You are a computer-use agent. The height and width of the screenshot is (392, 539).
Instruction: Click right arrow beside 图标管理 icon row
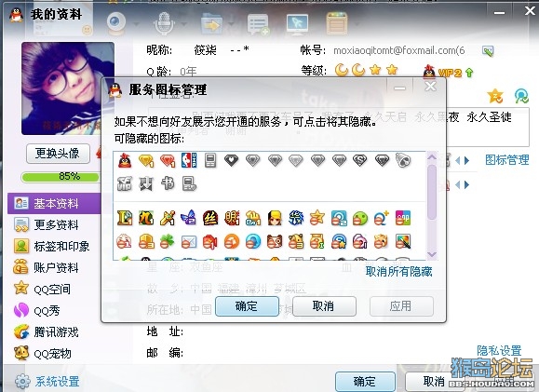466,160
